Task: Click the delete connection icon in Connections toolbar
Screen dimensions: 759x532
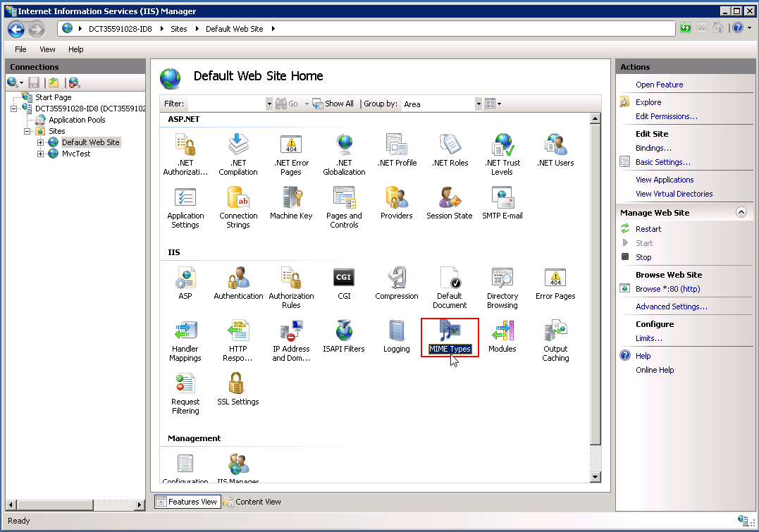Action: 73,82
